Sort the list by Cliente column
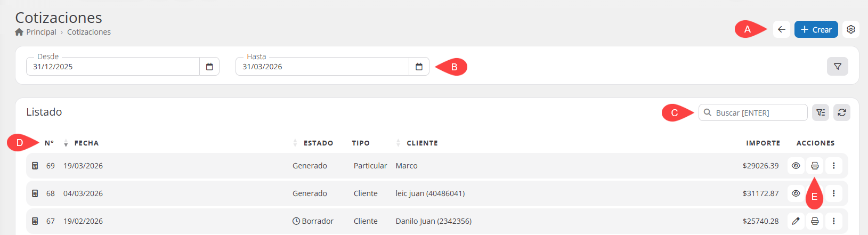868x235 pixels. point(421,143)
